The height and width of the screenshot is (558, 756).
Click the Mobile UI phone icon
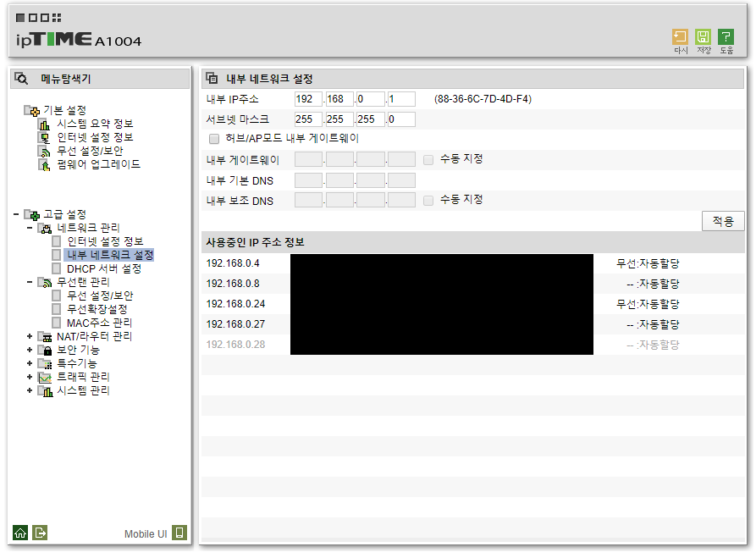tap(179, 533)
